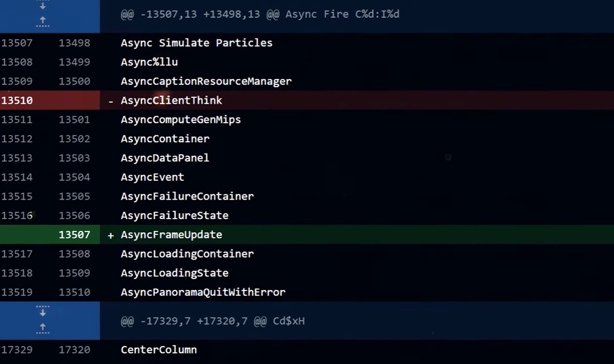This screenshot has height=364, width=614.
Task: Click the Async Fire C%d:I%d hunk header text
Action: (x=260, y=14)
